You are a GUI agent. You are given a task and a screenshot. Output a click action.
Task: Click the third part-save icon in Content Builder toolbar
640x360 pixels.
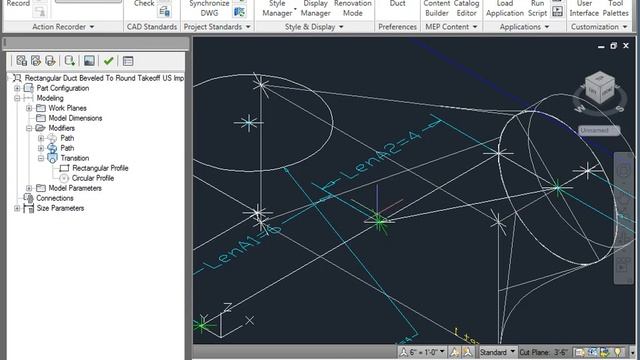point(50,61)
